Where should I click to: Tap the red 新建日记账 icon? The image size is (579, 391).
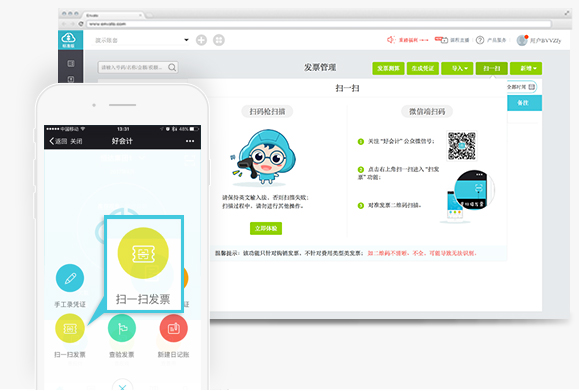coord(174,328)
